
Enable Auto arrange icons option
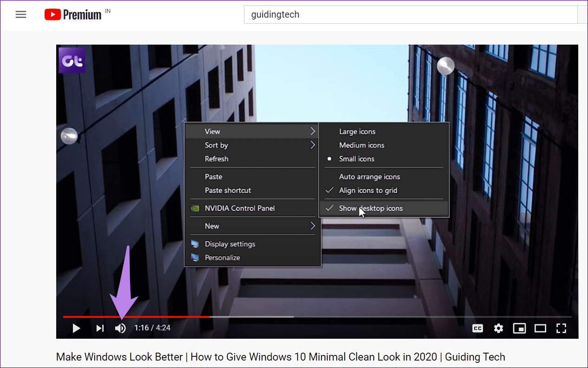click(x=370, y=177)
